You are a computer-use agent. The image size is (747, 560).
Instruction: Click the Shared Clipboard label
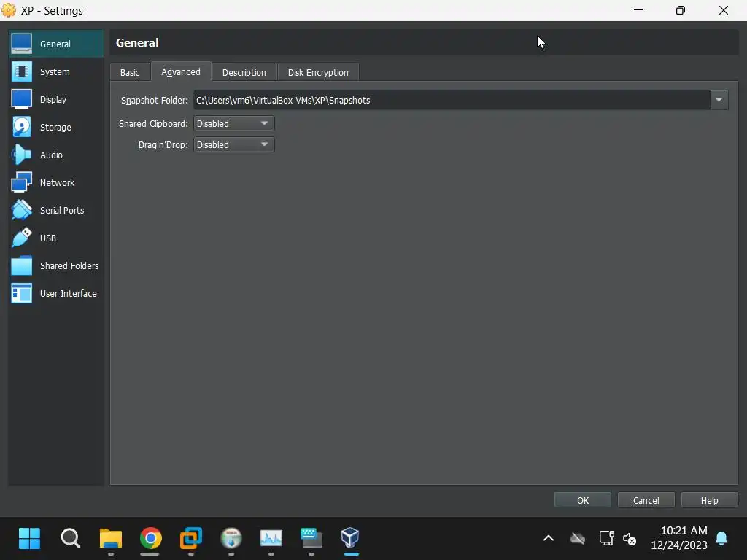153,124
